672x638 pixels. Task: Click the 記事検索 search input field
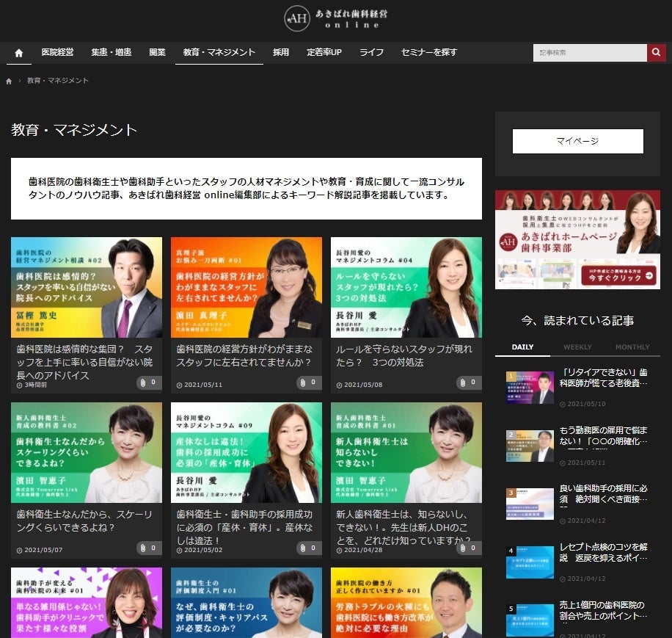coord(590,52)
